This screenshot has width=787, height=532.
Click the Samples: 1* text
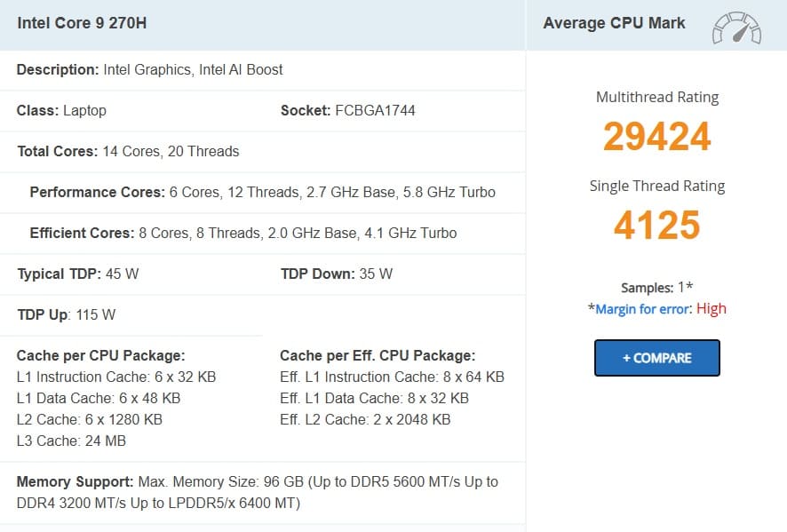(x=657, y=288)
